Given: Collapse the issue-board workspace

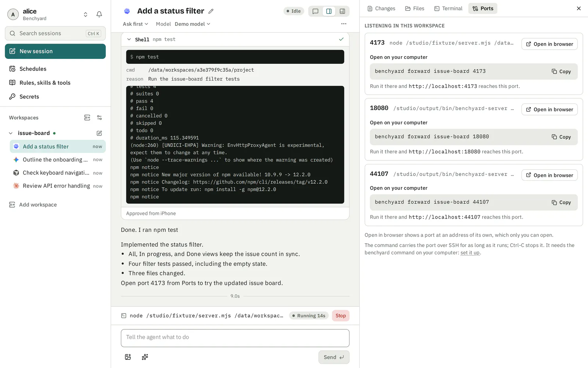Looking at the screenshot, I should (x=11, y=133).
